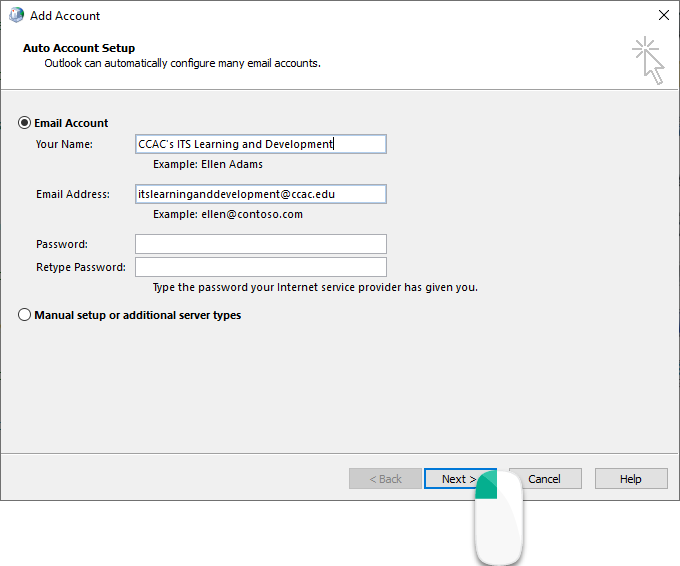Click the 'Type the password your Internet service provider' text
The image size is (680, 566).
(315, 288)
